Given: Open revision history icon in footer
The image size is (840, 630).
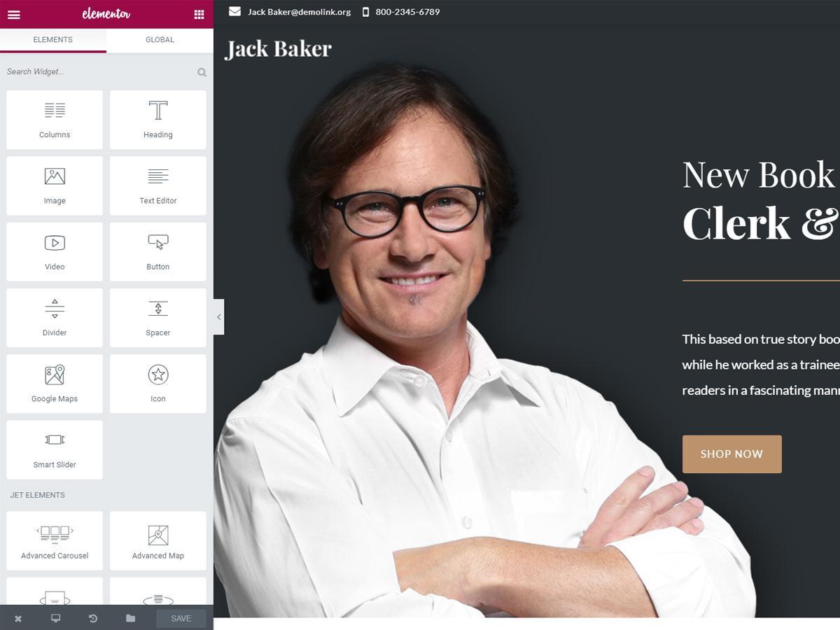Looking at the screenshot, I should click(x=93, y=618).
